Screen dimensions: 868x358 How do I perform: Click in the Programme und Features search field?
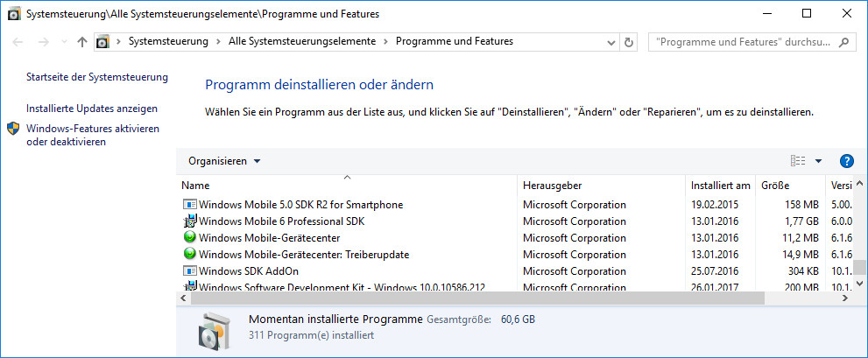pyautogui.click(x=745, y=42)
